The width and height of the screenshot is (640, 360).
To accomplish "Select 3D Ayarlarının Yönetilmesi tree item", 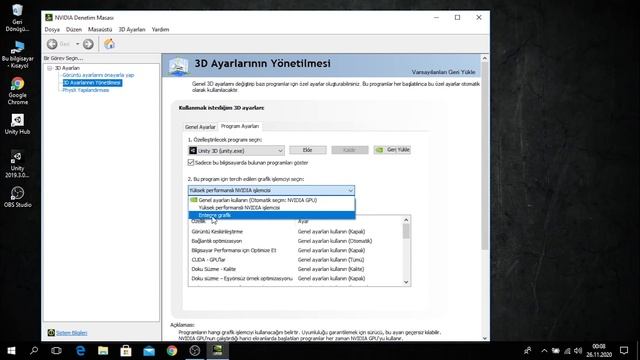I will pos(92,82).
